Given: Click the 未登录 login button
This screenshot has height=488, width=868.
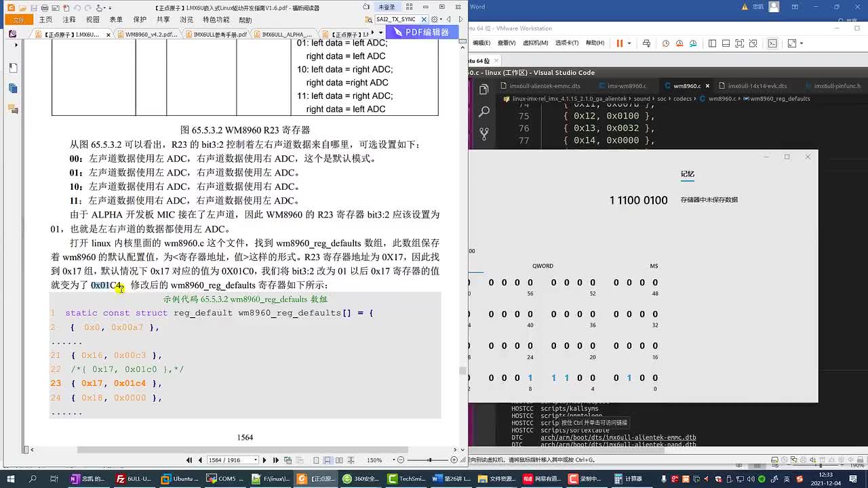Looking at the screenshot, I should coord(387,7).
